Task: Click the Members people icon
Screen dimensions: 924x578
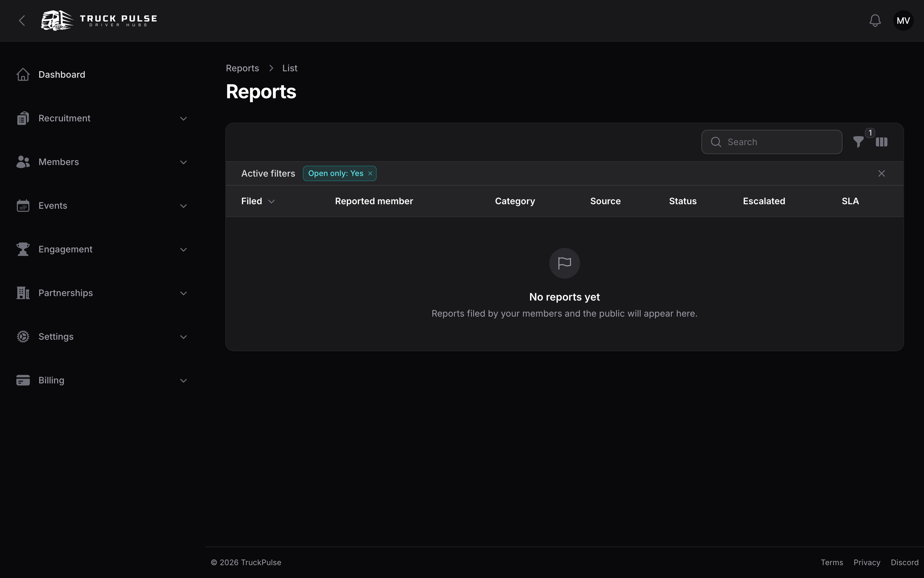Action: pyautogui.click(x=23, y=162)
